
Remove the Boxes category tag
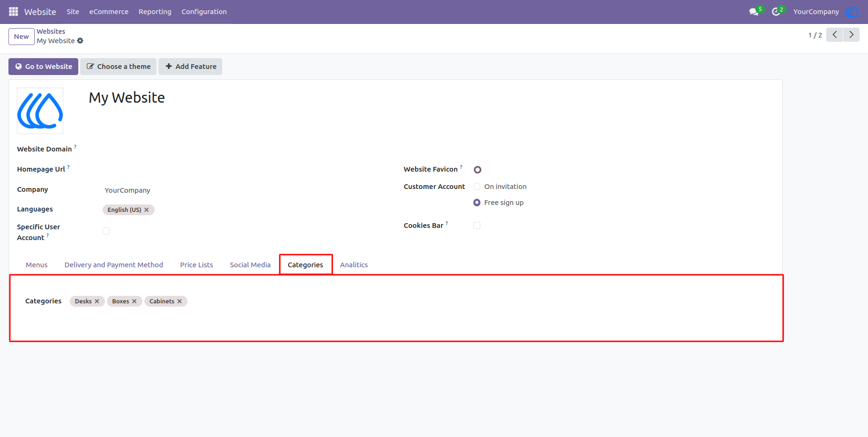[135, 301]
